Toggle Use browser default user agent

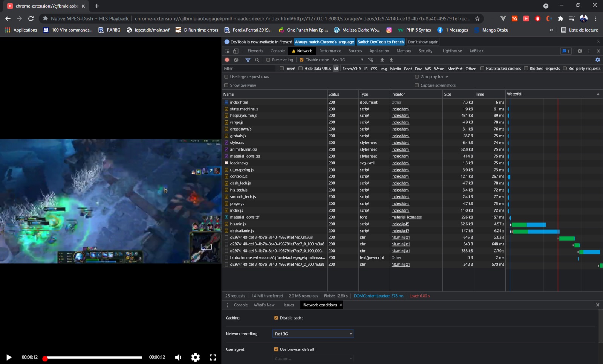pos(276,349)
